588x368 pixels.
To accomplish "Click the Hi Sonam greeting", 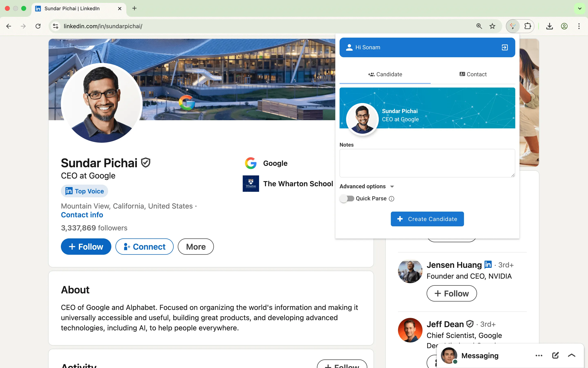I will (x=368, y=47).
